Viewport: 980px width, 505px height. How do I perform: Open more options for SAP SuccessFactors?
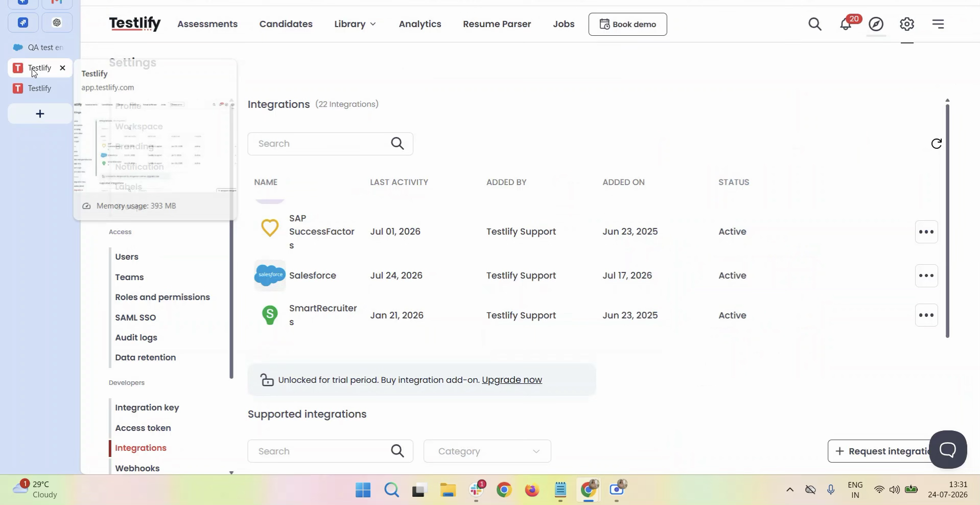pyautogui.click(x=926, y=232)
